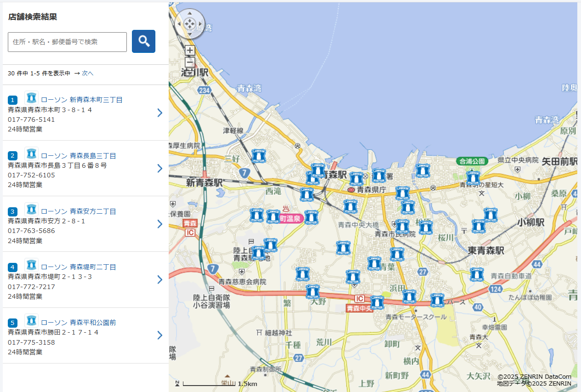Click the number 4 result badge
The height and width of the screenshot is (392, 581).
pyautogui.click(x=13, y=267)
